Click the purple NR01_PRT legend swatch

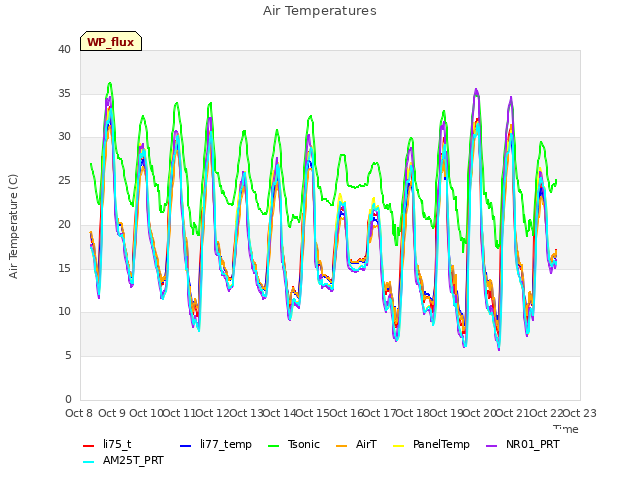492,445
